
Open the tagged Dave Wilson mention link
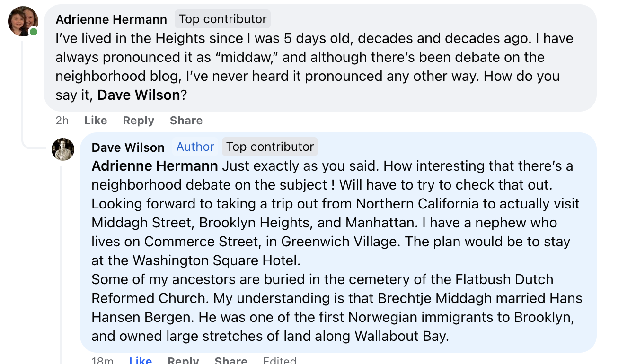click(x=139, y=95)
